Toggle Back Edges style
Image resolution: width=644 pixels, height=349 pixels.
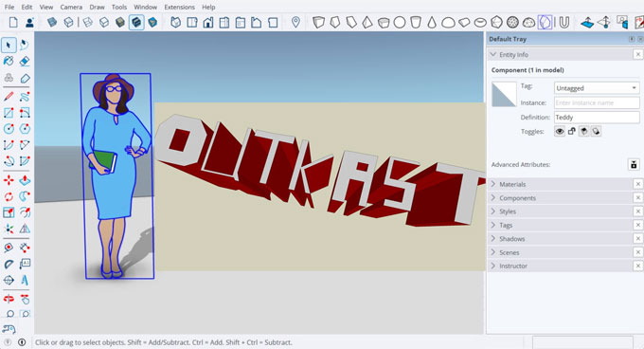[x=68, y=22]
